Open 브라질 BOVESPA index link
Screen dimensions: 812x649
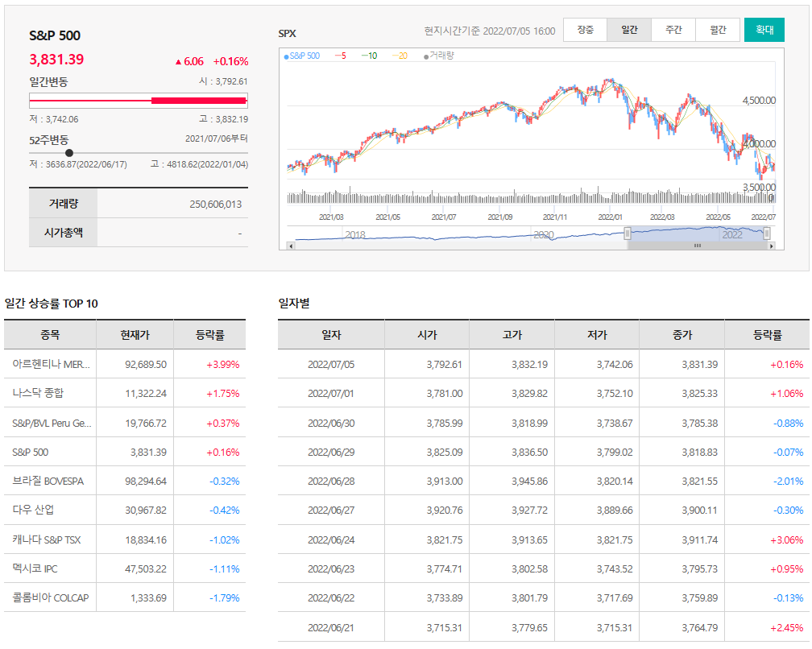pyautogui.click(x=48, y=482)
